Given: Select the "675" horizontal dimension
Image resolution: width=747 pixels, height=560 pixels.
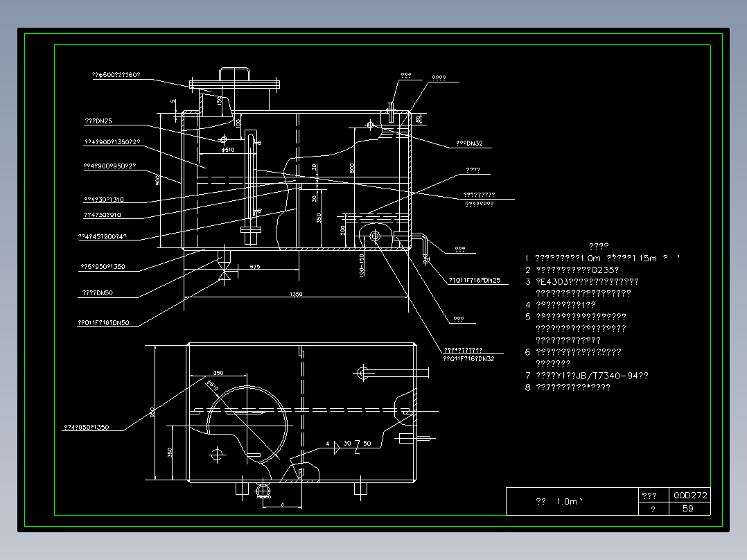Looking at the screenshot, I should [255, 266].
